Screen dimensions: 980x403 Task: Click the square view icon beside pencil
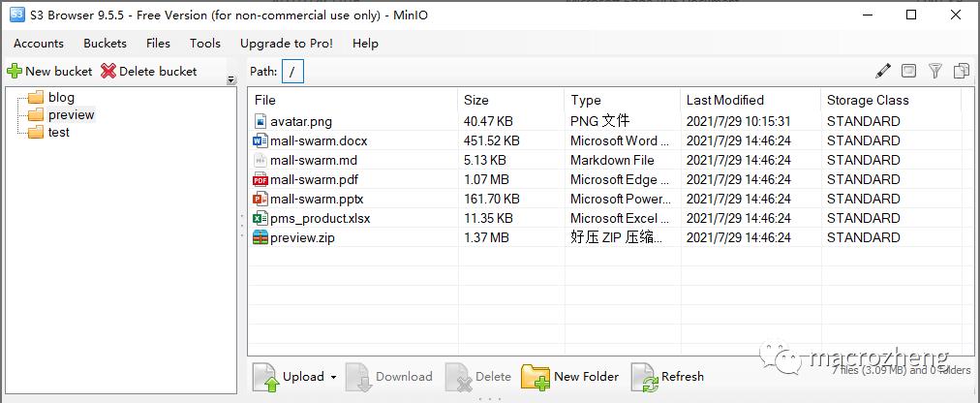[908, 71]
